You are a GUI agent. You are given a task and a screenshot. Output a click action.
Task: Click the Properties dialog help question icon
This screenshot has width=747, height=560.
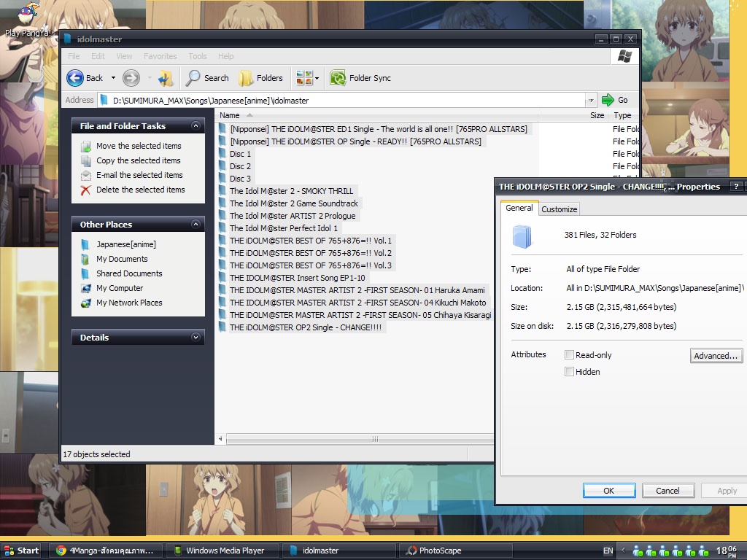click(736, 187)
